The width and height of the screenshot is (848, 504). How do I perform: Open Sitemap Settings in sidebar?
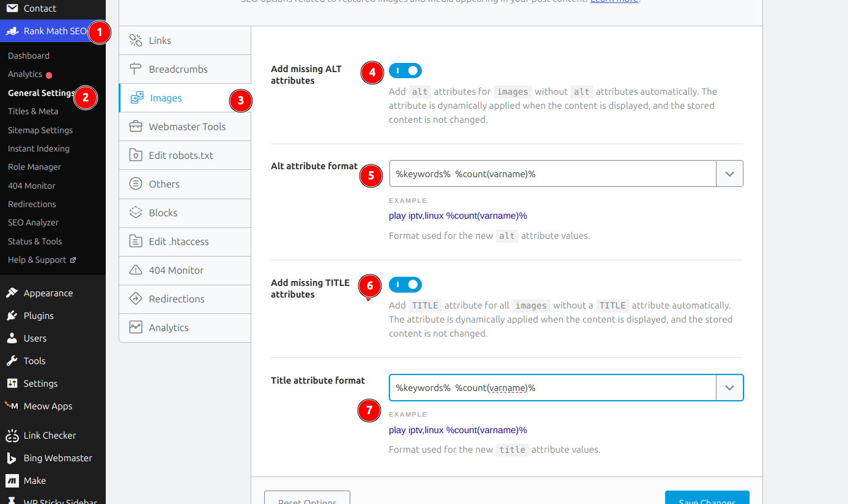[40, 130]
